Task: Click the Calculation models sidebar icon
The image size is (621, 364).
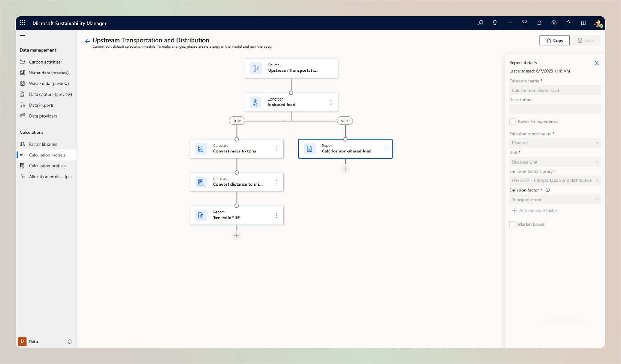Action: pyautogui.click(x=23, y=154)
